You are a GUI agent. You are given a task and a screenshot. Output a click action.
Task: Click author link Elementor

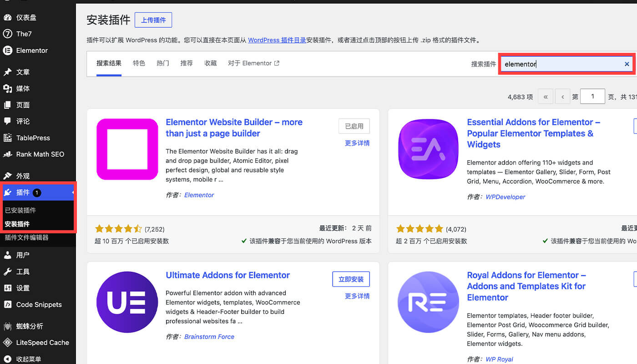(x=199, y=195)
